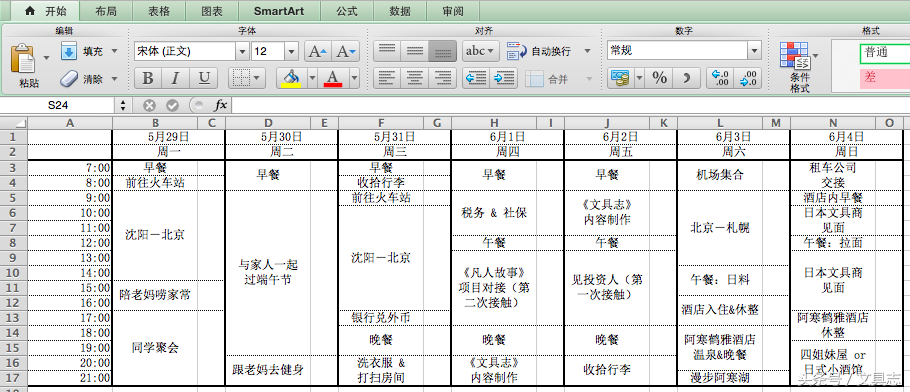The width and height of the screenshot is (910, 392).
Task: Open the currency format dropdown arrow
Action: (x=640, y=78)
